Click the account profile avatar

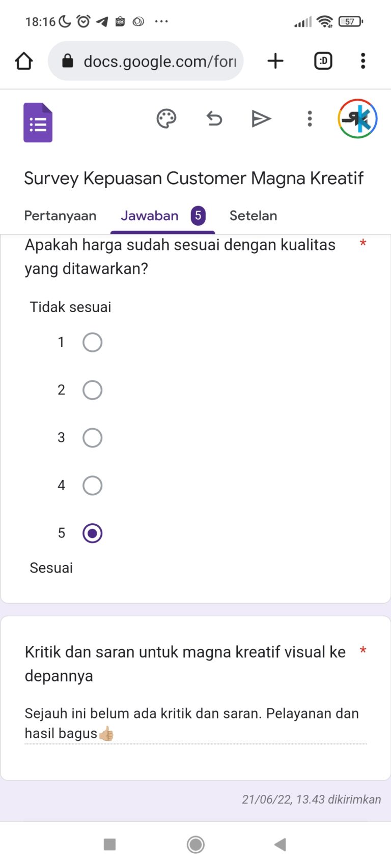[x=357, y=118]
